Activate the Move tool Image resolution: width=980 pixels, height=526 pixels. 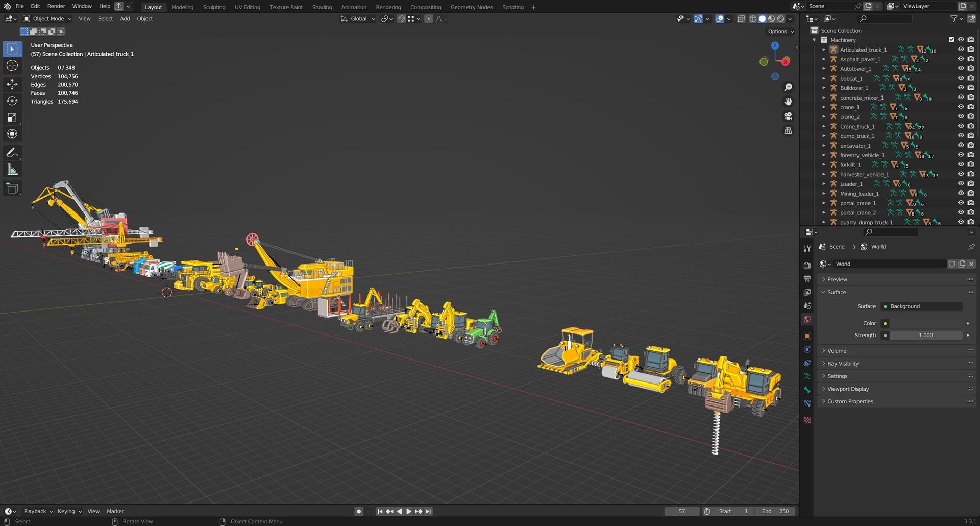pyautogui.click(x=12, y=84)
